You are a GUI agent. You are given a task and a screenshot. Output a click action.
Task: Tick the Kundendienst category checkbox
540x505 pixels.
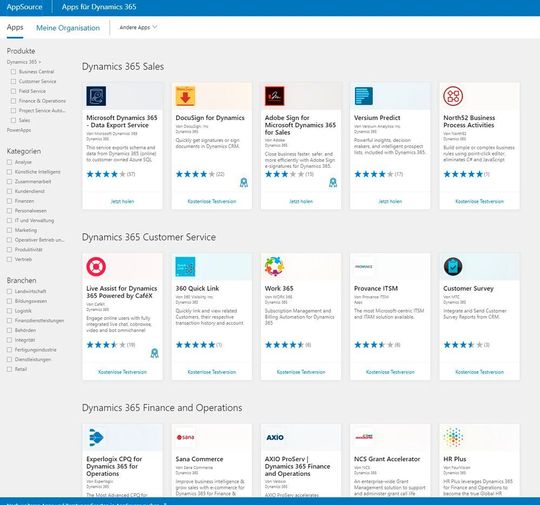click(x=9, y=191)
